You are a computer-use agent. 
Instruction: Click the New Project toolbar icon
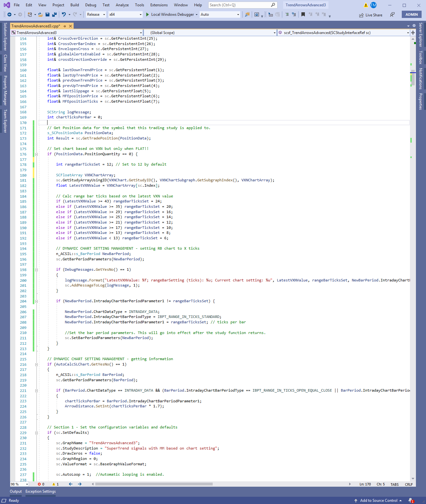tap(30, 14)
